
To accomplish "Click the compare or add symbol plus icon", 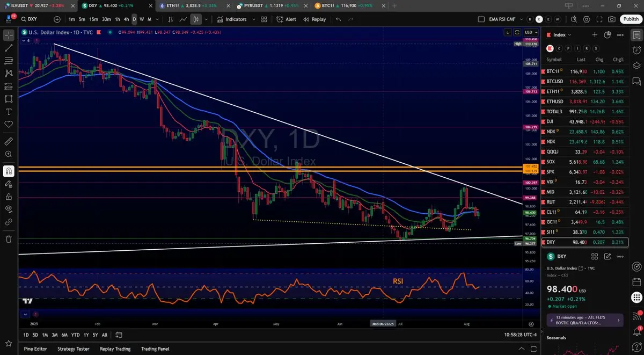I will tap(57, 19).
